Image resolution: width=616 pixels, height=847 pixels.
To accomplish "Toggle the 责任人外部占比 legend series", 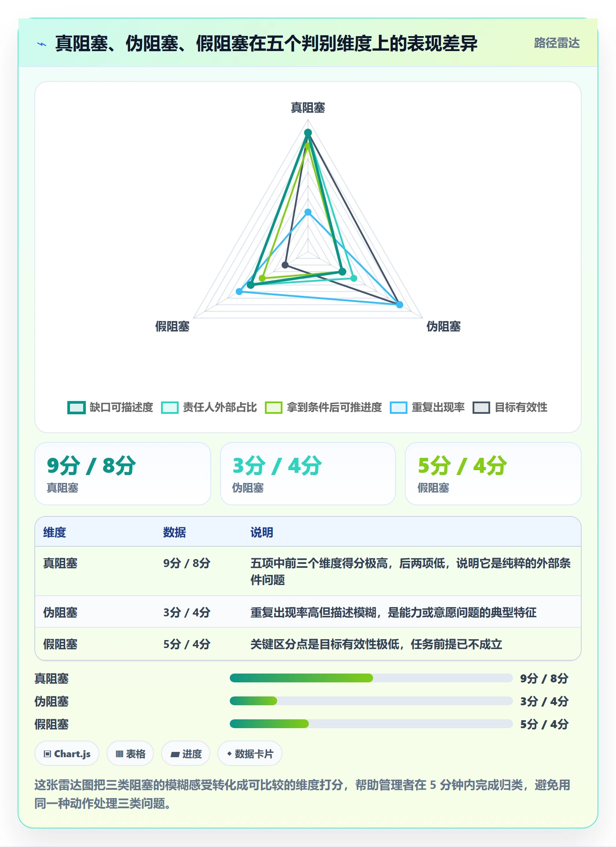I will click(209, 408).
